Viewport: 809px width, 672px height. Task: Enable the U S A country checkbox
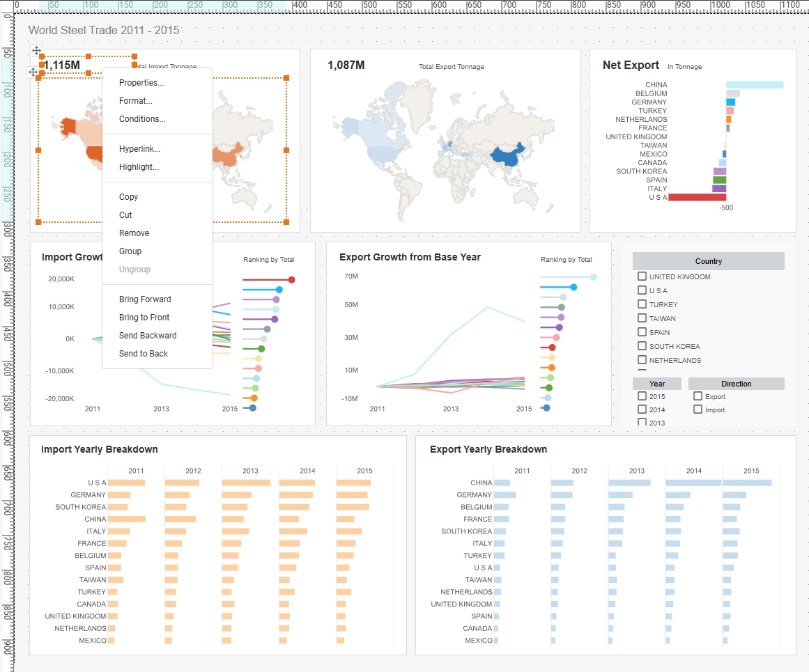pos(642,290)
